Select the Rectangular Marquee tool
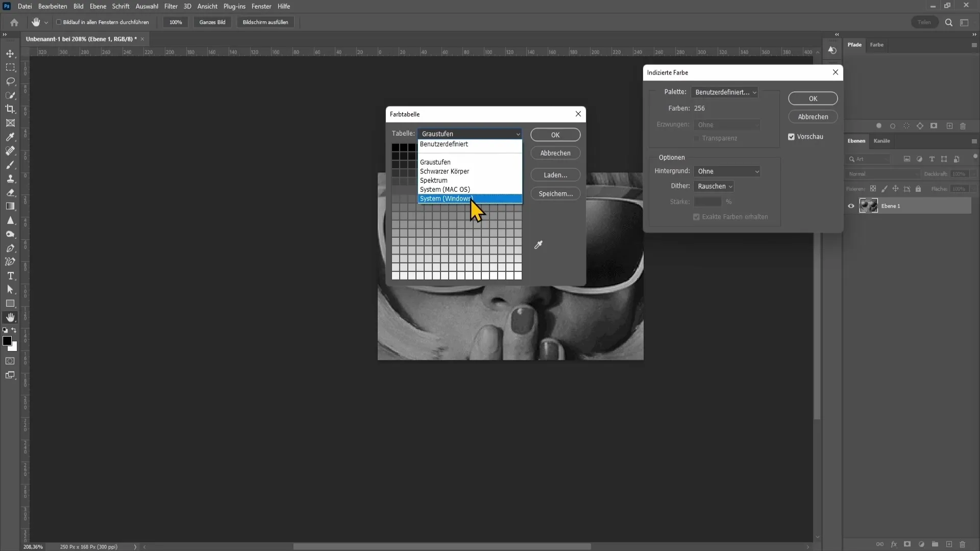Viewport: 980px width, 551px height. click(10, 67)
